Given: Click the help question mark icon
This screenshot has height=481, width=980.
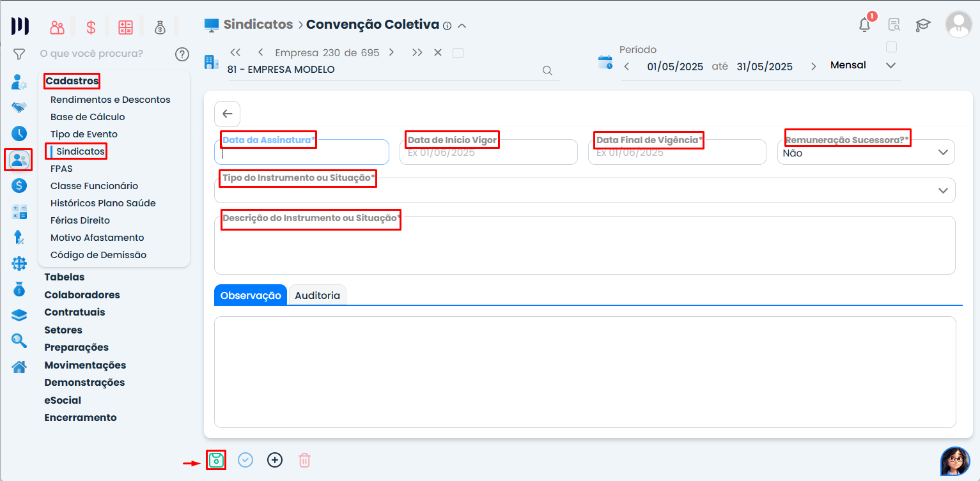Looking at the screenshot, I should click(182, 54).
